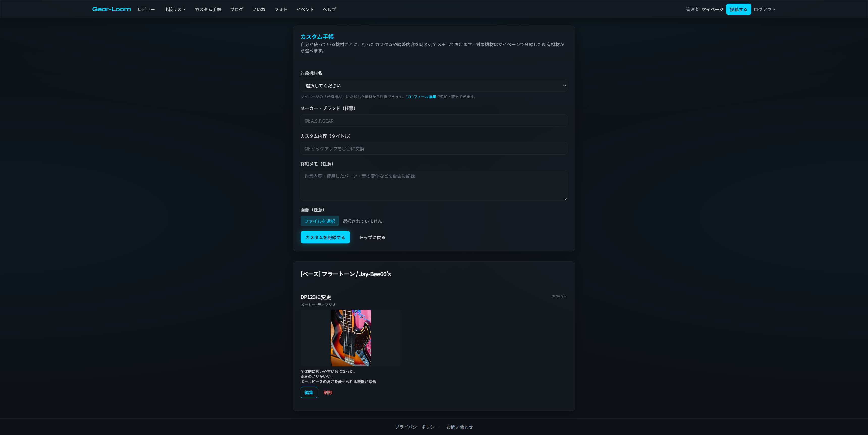Follow the プロフィール編集 link
This screenshot has width=868, height=435.
point(421,97)
